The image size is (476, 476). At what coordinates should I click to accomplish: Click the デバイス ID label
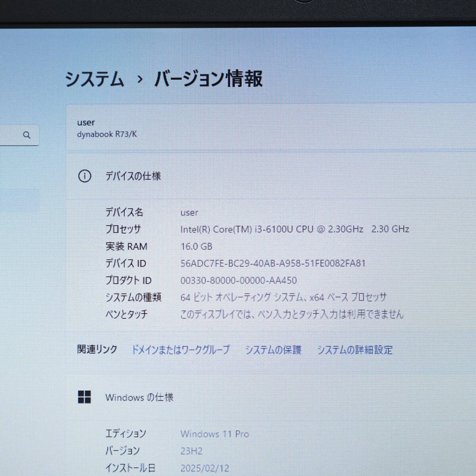point(125,263)
